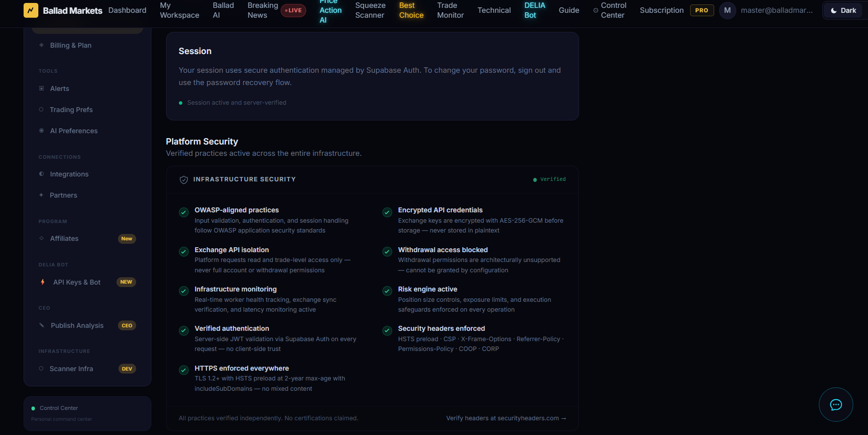Toggle the Dark theme switch
868x435 pixels.
843,10
